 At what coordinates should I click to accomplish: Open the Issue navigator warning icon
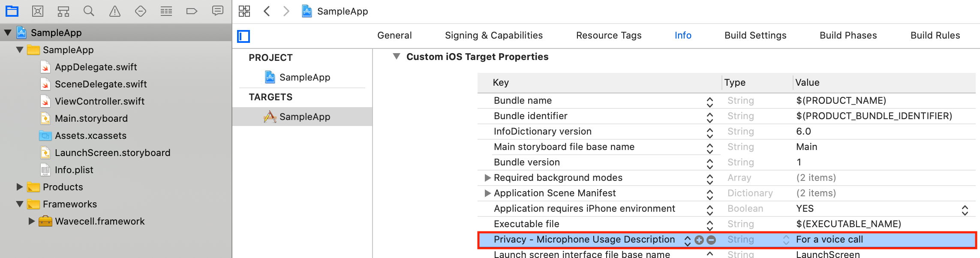[115, 11]
